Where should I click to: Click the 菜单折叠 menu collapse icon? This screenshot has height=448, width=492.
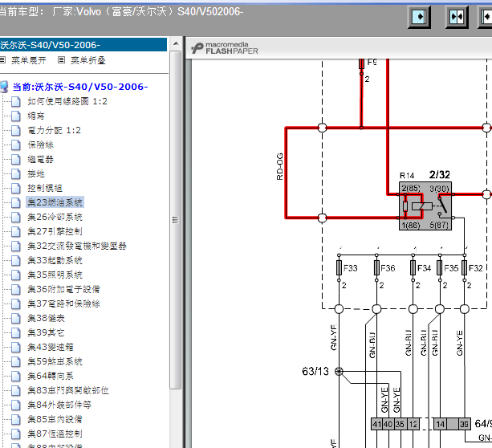click(x=62, y=59)
